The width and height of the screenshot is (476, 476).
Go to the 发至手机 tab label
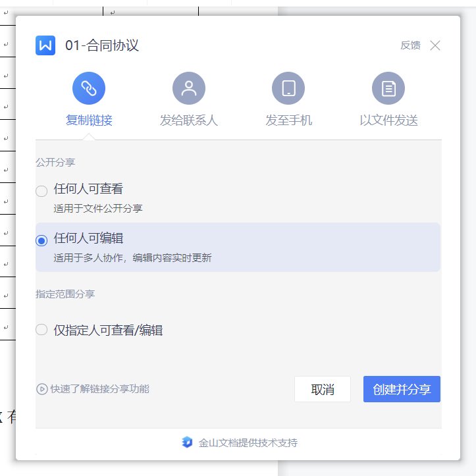(288, 120)
